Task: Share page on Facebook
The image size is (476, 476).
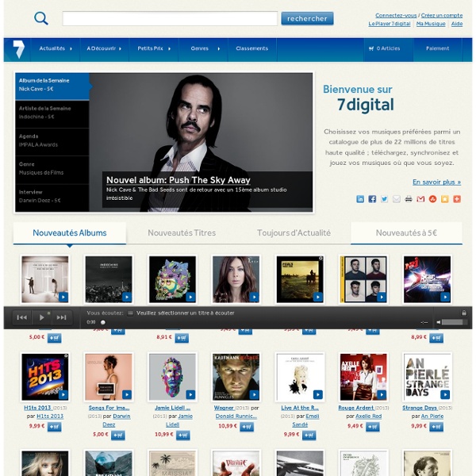Action: (x=372, y=199)
